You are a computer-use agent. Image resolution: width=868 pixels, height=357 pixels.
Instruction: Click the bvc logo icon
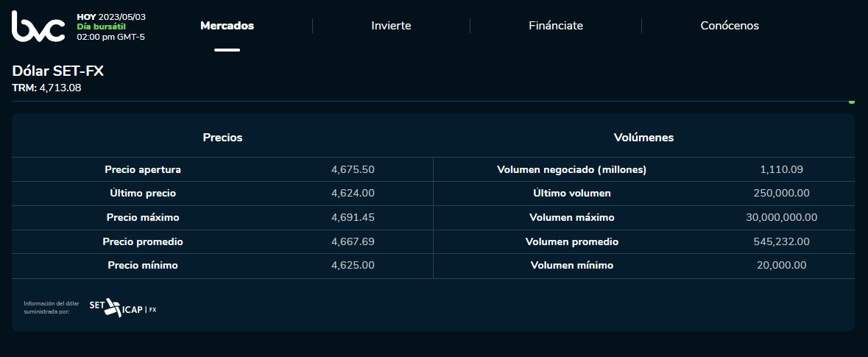pyautogui.click(x=38, y=26)
